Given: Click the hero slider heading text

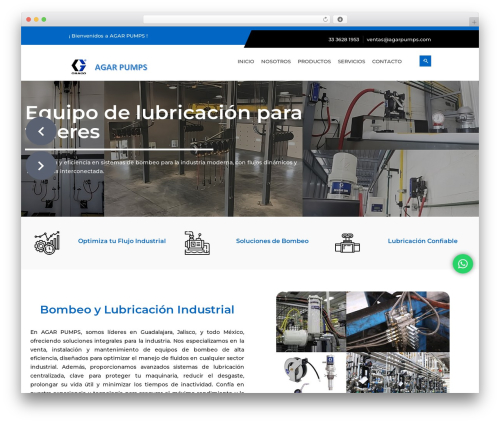Looking at the screenshot, I should (x=163, y=122).
